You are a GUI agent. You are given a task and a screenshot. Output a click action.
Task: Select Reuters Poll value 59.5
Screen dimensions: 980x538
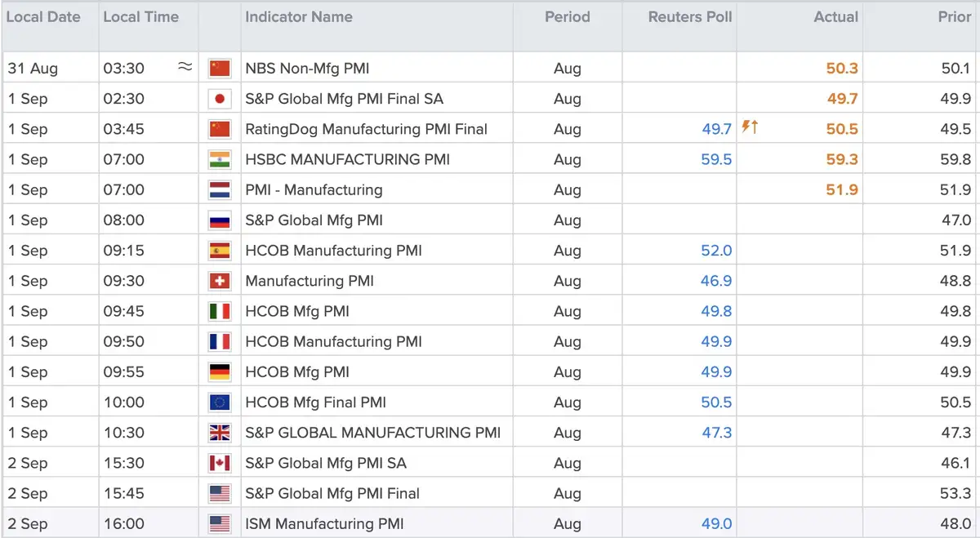(716, 159)
